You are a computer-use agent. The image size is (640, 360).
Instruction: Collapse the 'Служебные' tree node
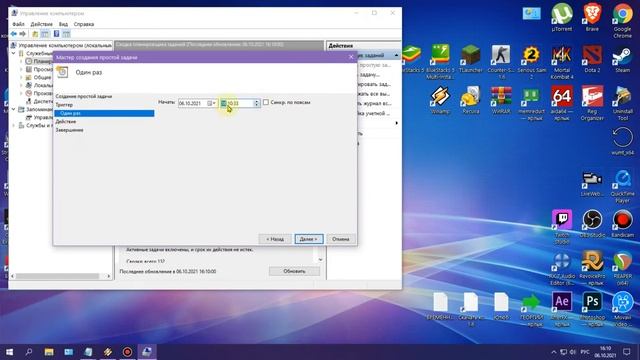pos(14,53)
